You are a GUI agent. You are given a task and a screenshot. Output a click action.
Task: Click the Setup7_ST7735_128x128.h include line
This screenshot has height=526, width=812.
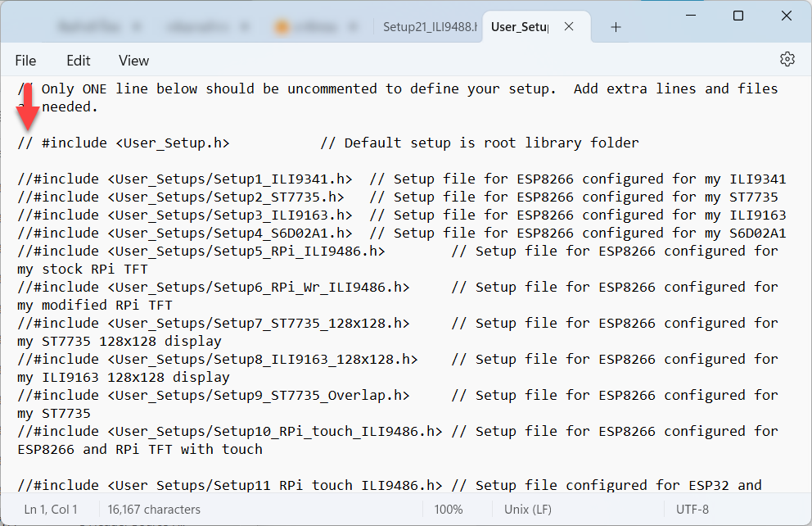pos(262,323)
